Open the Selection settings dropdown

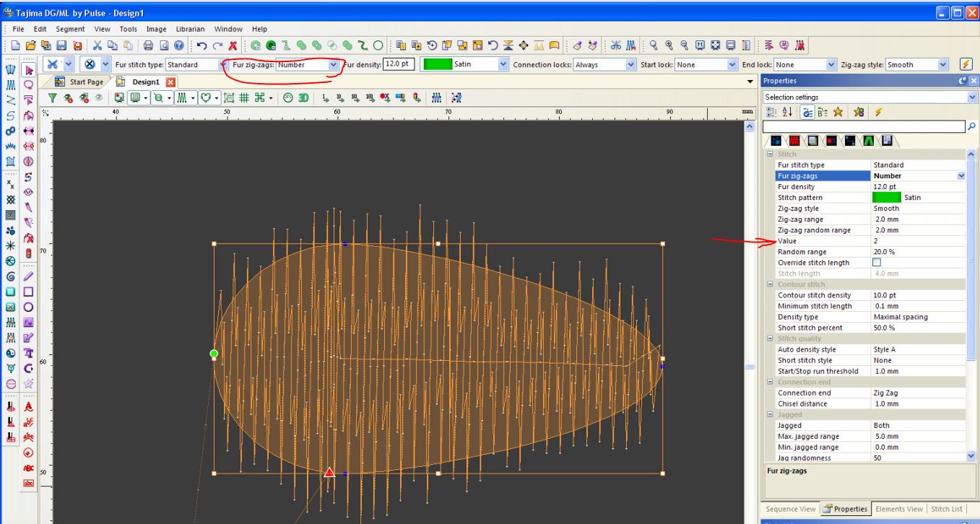(x=971, y=97)
